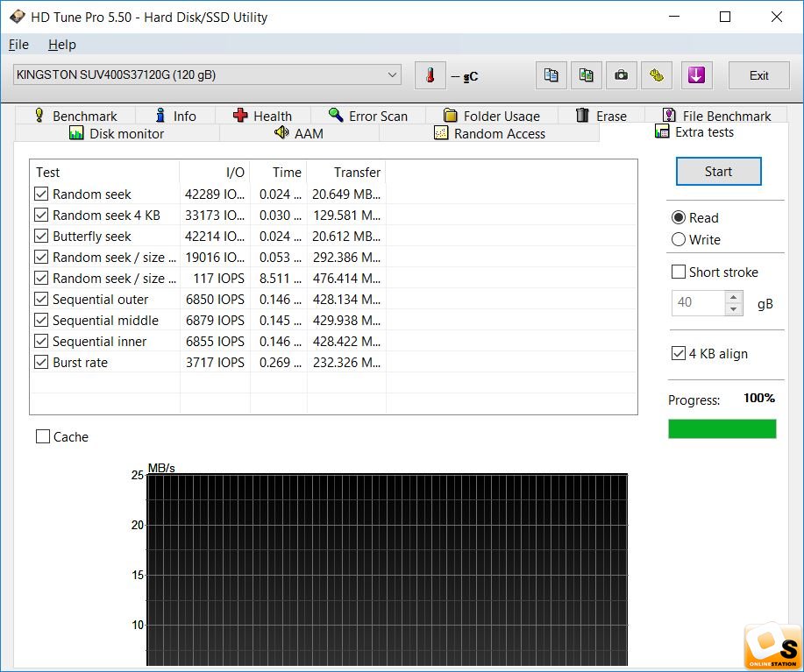Select the Extra tests tab
The height and width of the screenshot is (672, 804).
coord(694,132)
